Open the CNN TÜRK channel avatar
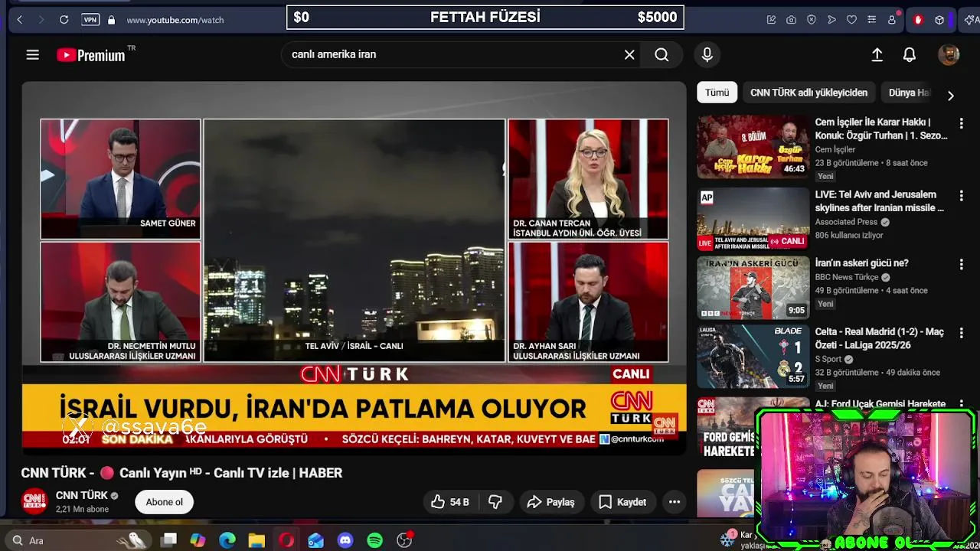Screen dimensions: 980x551 pos(34,501)
